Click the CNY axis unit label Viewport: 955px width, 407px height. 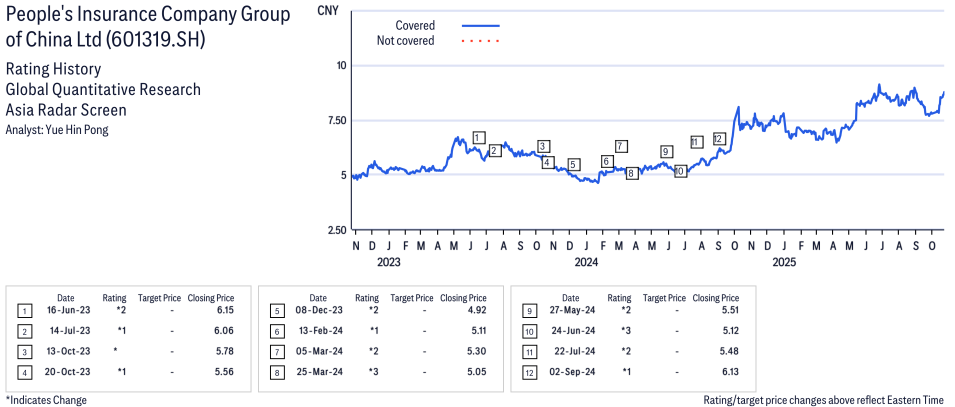pos(328,11)
